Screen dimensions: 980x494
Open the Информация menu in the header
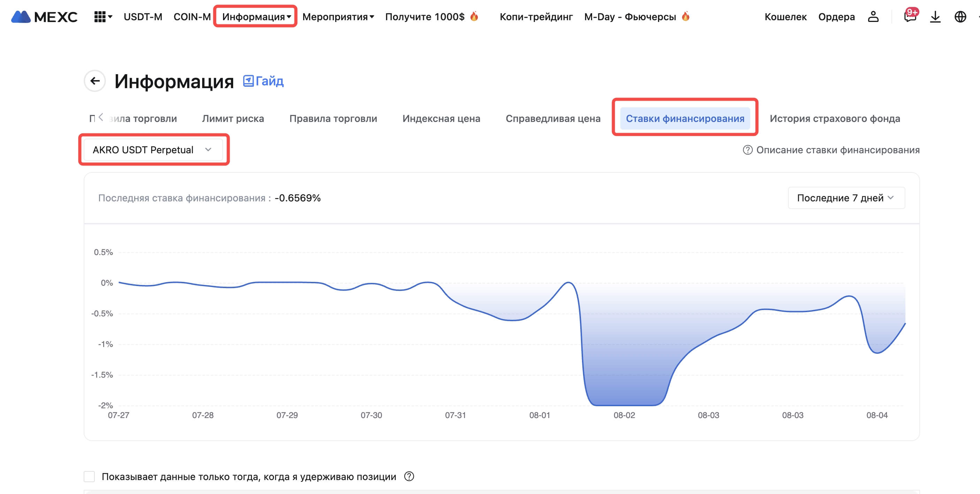pyautogui.click(x=256, y=17)
